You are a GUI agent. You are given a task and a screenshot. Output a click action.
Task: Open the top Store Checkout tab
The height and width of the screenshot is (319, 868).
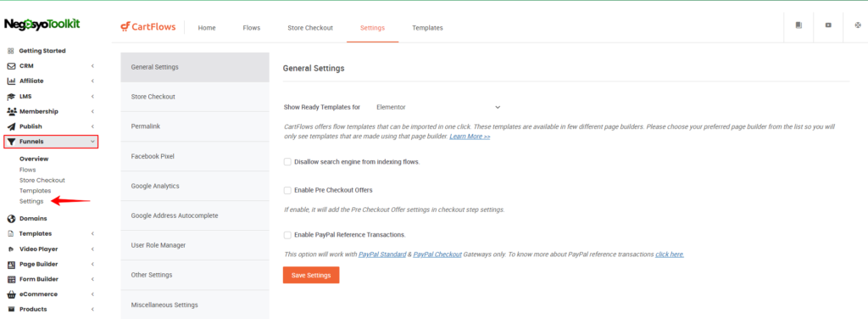click(310, 28)
